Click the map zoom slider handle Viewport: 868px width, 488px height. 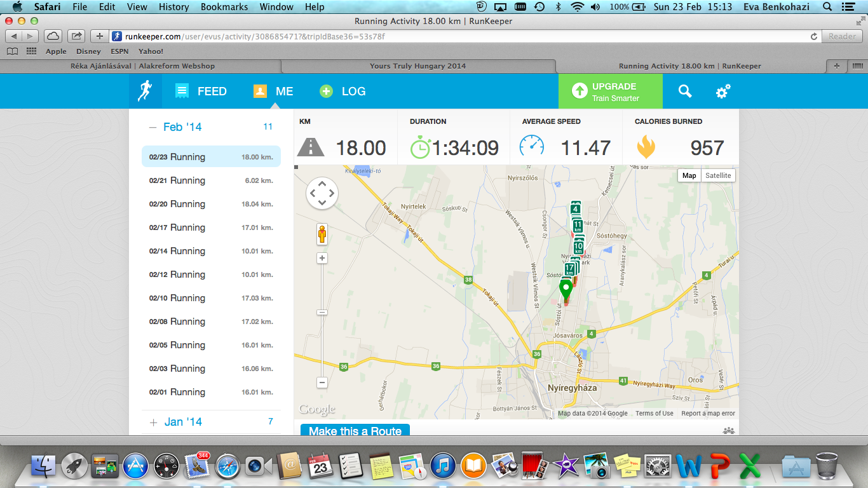click(322, 312)
